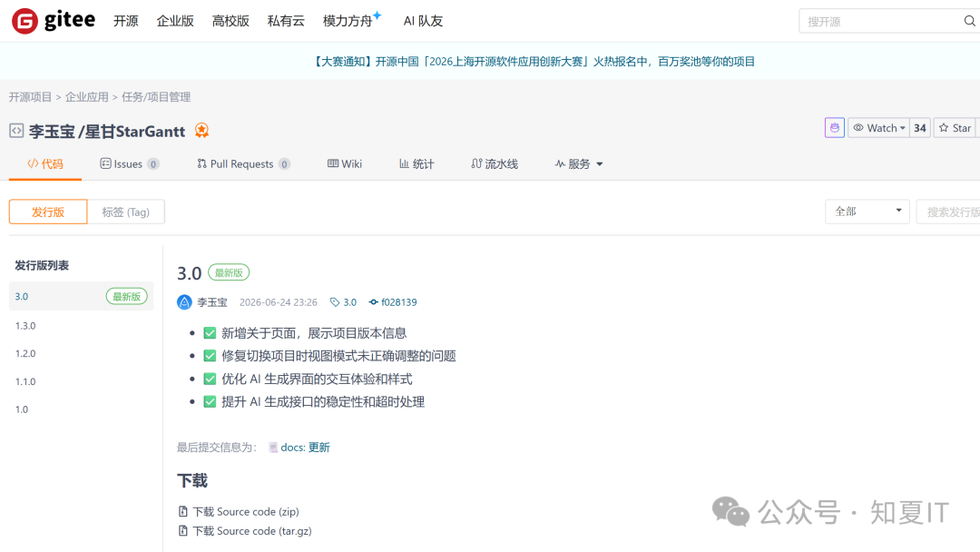The width and height of the screenshot is (980, 552).
Task: Open the 流水线 tab
Action: pos(495,163)
